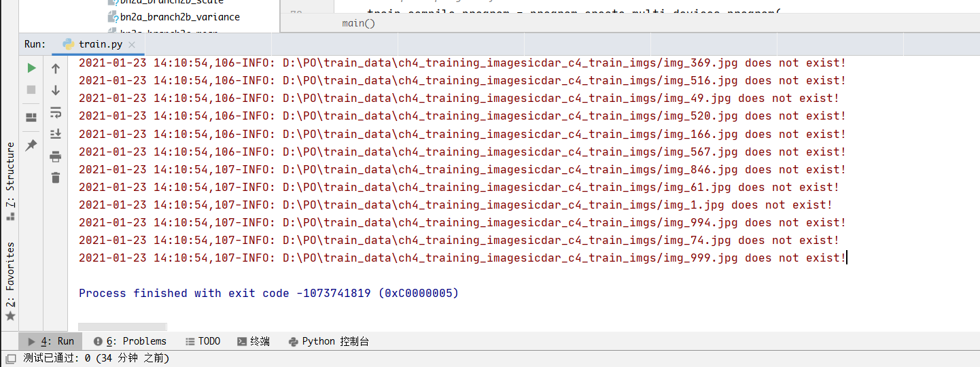Click the log line for img_846.jpg

pyautogui.click(x=462, y=169)
